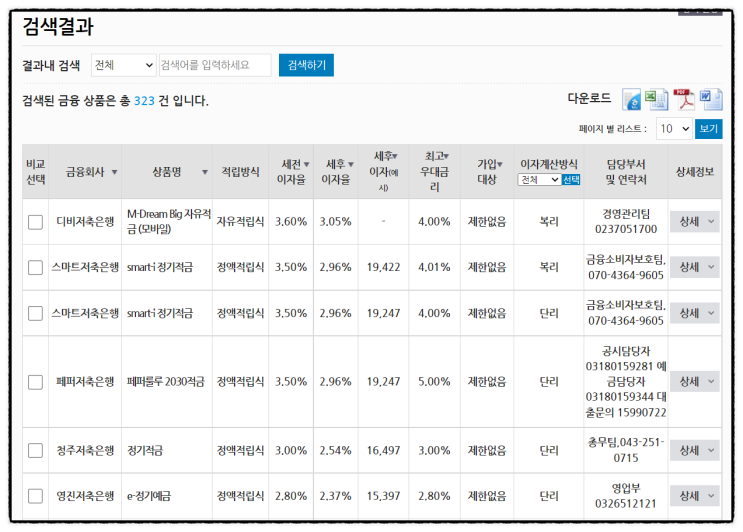Click 담당부서 및 연락처 column header
This screenshot has width=743, height=532.
(x=626, y=172)
